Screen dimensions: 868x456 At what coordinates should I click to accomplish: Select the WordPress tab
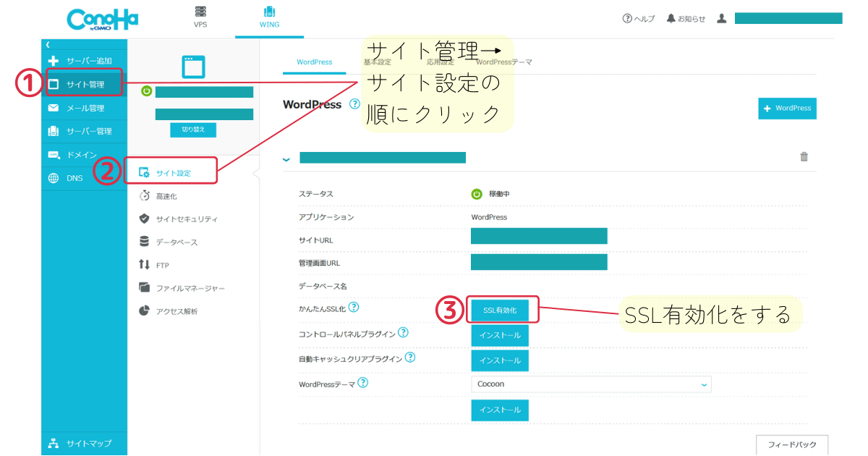click(315, 62)
